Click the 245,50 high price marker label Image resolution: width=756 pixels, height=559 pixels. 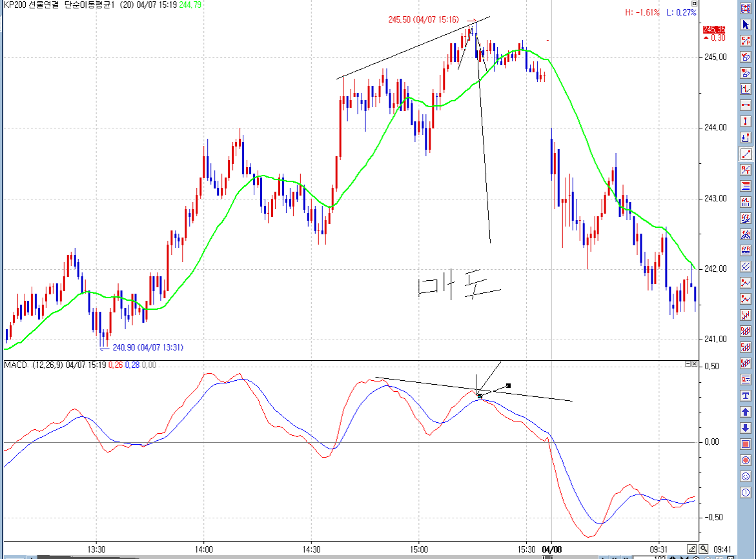[x=424, y=20]
